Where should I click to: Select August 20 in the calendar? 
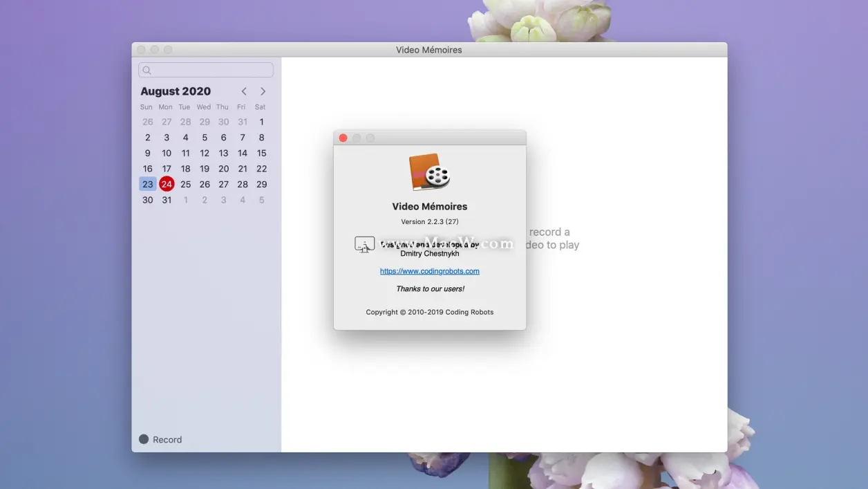(223, 169)
